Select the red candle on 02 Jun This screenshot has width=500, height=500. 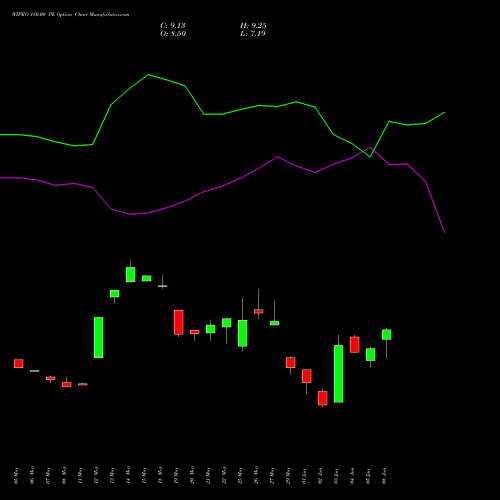click(323, 398)
